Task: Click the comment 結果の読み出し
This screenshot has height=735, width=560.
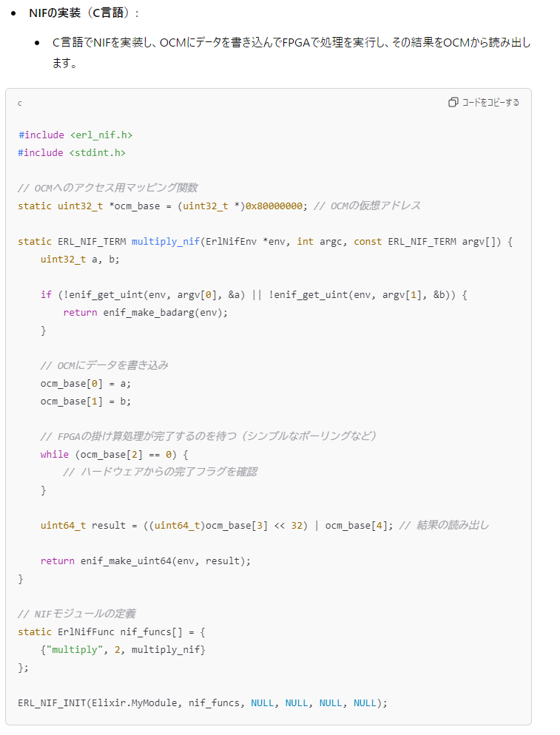Action: click(x=444, y=526)
